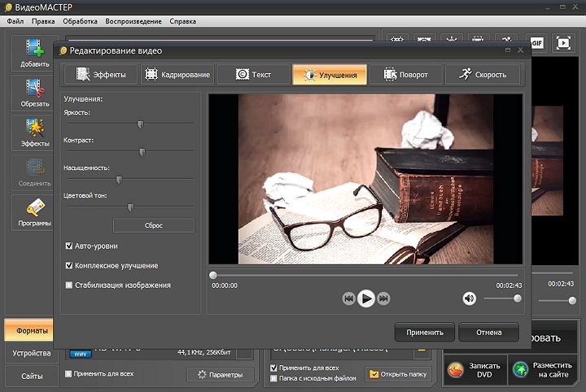Click the Насыщенность slider handle
The width and height of the screenshot is (586, 392).
[x=119, y=180]
